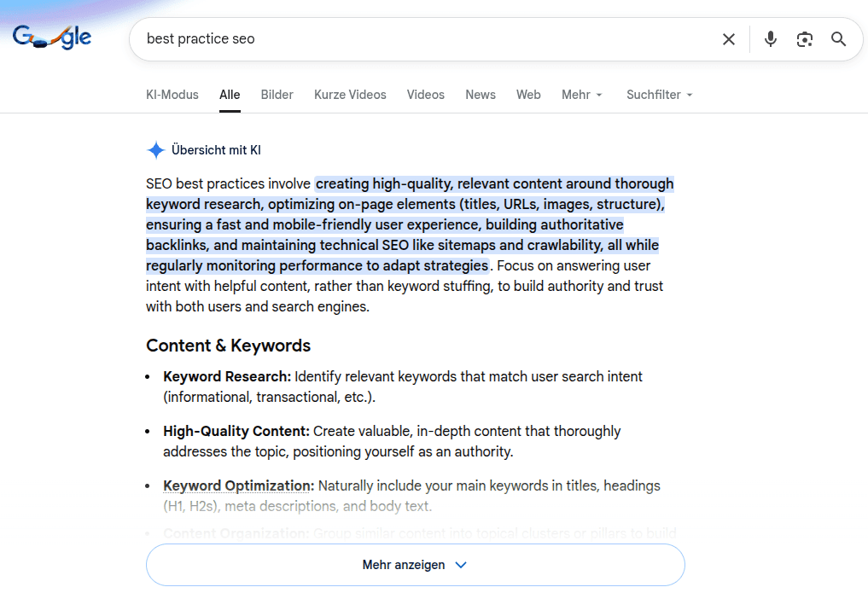Image resolution: width=868 pixels, height=593 pixels.
Task: Open Google Lens via the camera icon
Action: tap(804, 39)
